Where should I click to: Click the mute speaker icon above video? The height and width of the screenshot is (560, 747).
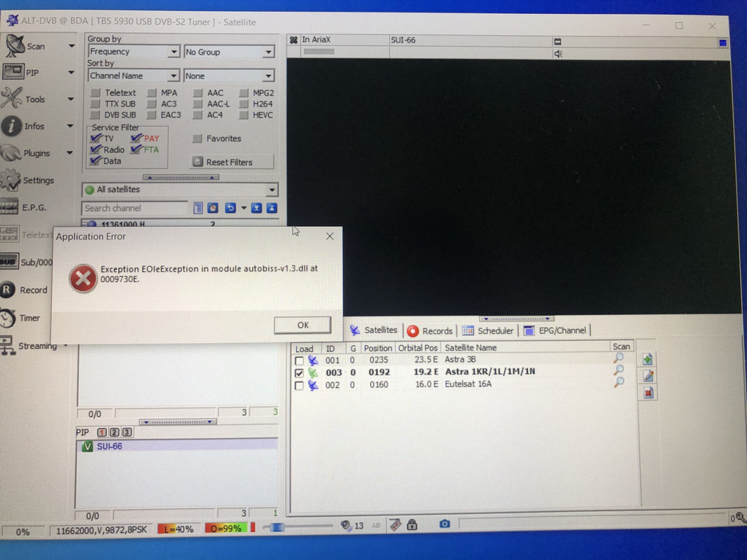point(558,54)
